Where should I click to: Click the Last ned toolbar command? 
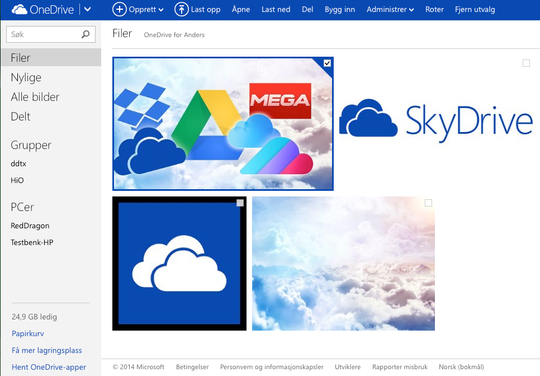[276, 10]
